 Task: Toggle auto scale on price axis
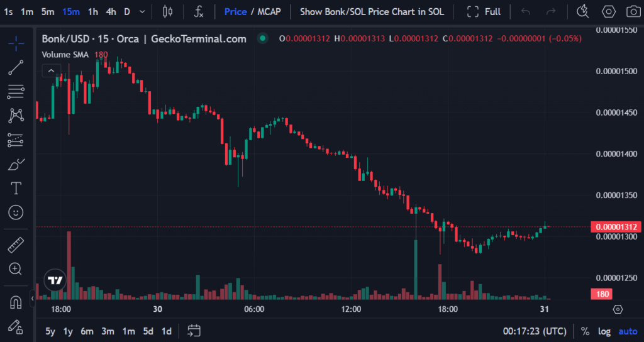628,331
